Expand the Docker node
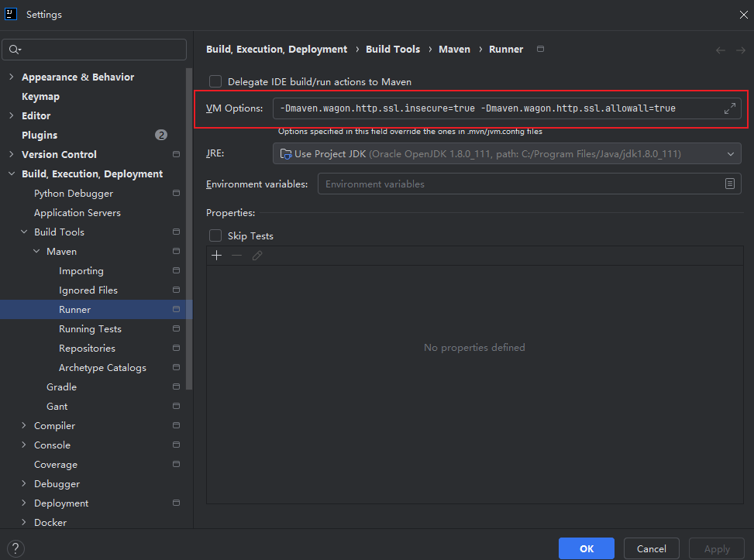This screenshot has height=560, width=754. 24,522
